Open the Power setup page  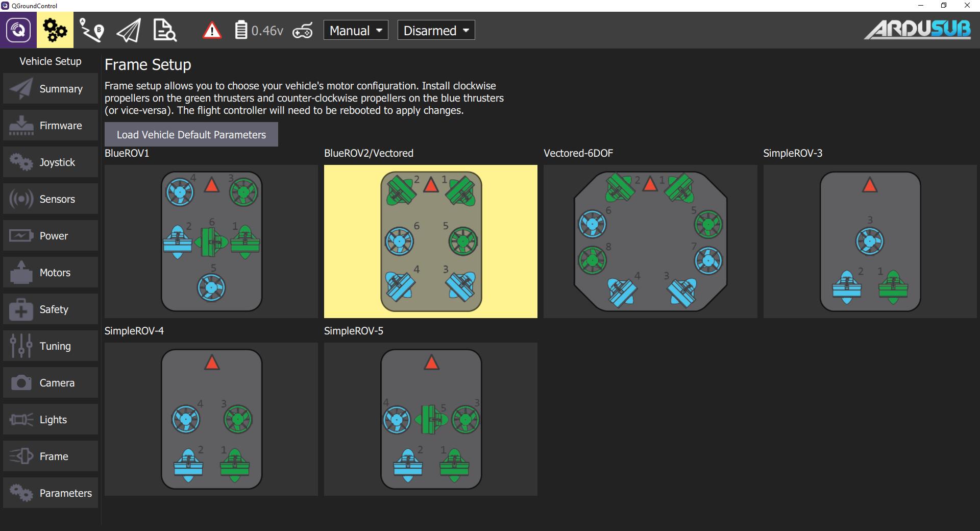click(x=51, y=235)
